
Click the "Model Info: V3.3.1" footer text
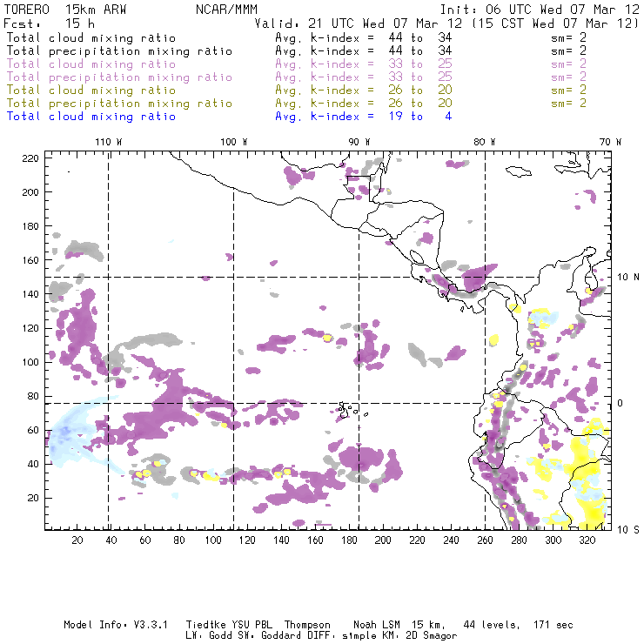[116, 625]
